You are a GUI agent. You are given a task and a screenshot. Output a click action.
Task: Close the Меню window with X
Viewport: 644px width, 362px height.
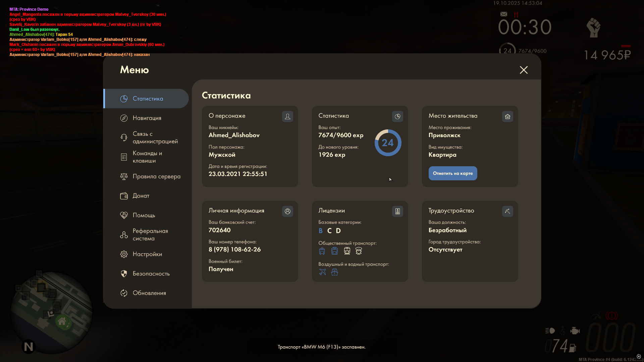(x=524, y=70)
